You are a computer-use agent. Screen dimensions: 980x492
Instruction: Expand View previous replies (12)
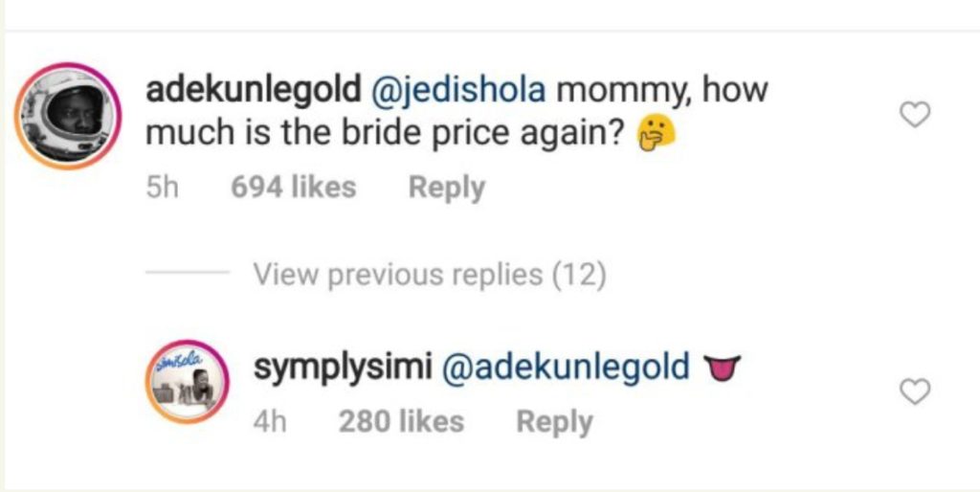(x=430, y=275)
